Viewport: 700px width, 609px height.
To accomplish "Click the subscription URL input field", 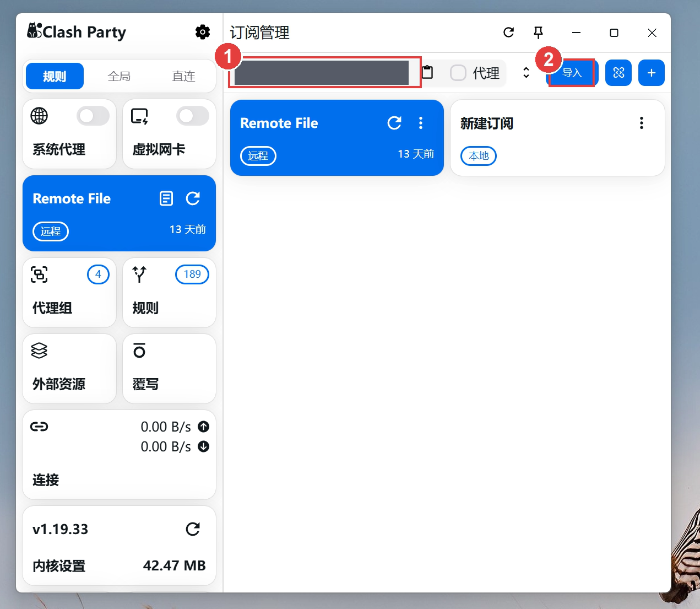I will [x=322, y=73].
